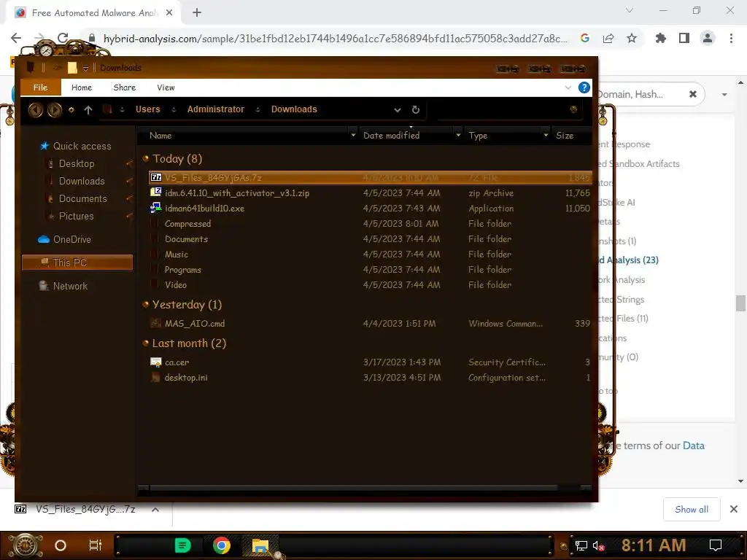Select idman641build10.exe application icon
The width and height of the screenshot is (747, 560).
click(156, 208)
